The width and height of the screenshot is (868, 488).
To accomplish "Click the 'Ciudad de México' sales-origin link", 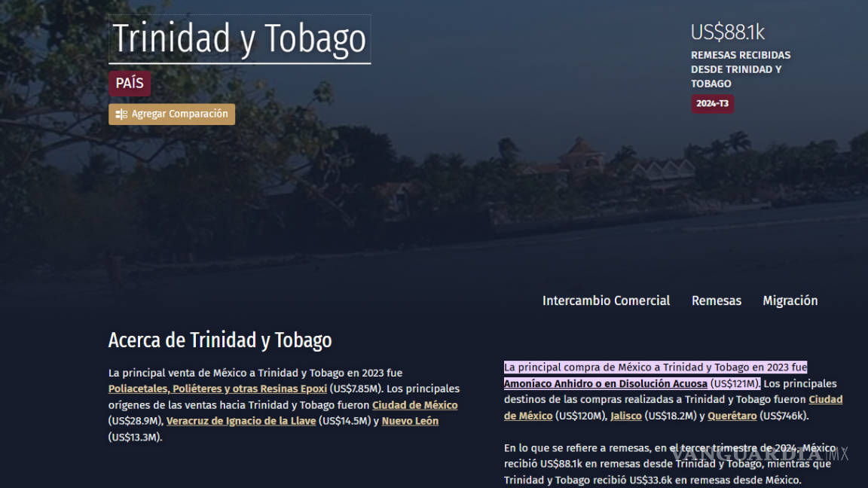I will pyautogui.click(x=414, y=404).
